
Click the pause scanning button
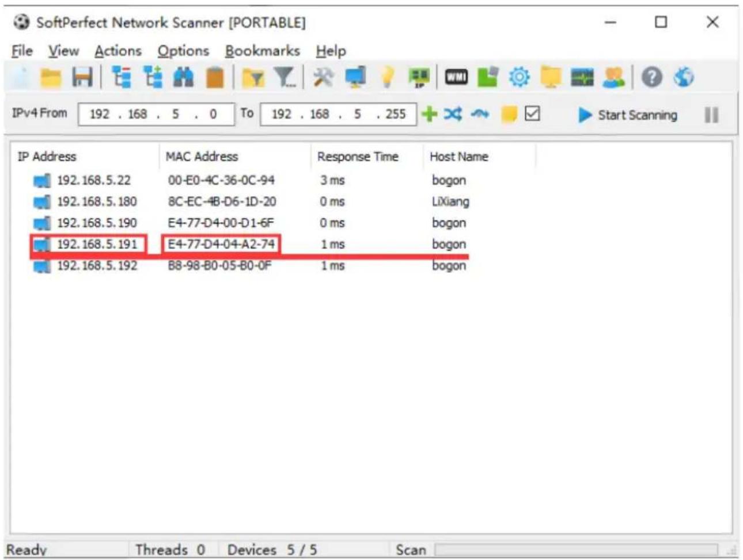coord(711,115)
